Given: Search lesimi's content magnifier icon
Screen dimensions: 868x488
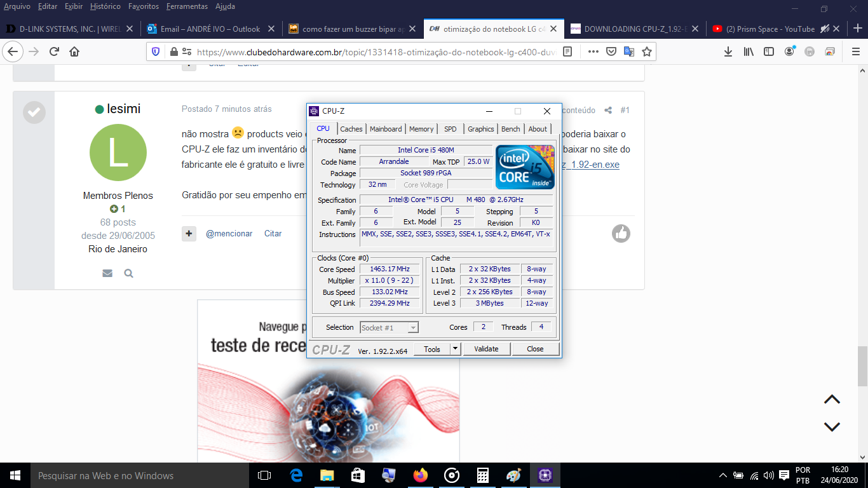Looking at the screenshot, I should coord(128,273).
